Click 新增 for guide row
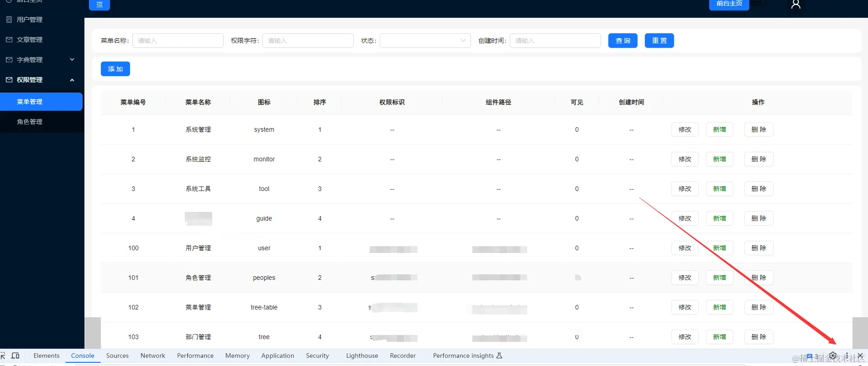The height and width of the screenshot is (366, 868). (719, 218)
